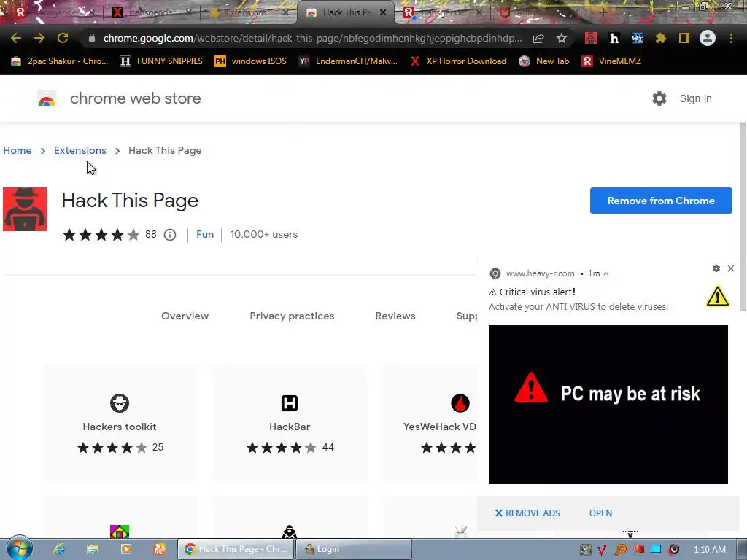
Task: Switch to the Reviews tab
Action: 395,316
